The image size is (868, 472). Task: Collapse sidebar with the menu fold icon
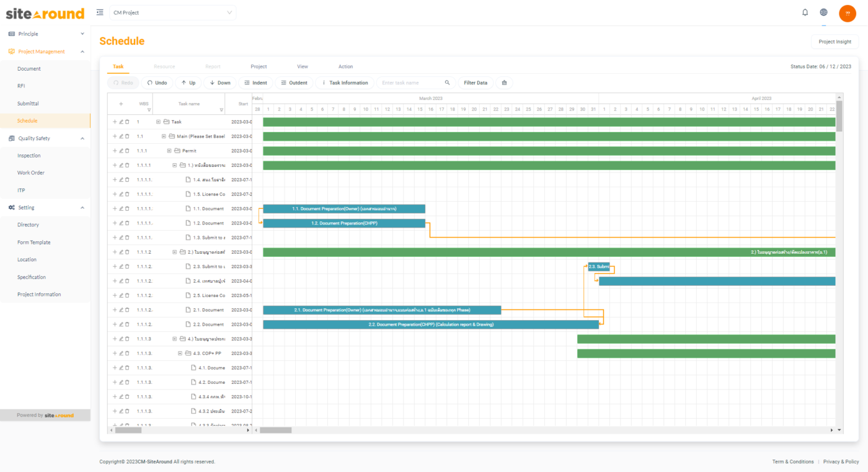(x=100, y=12)
